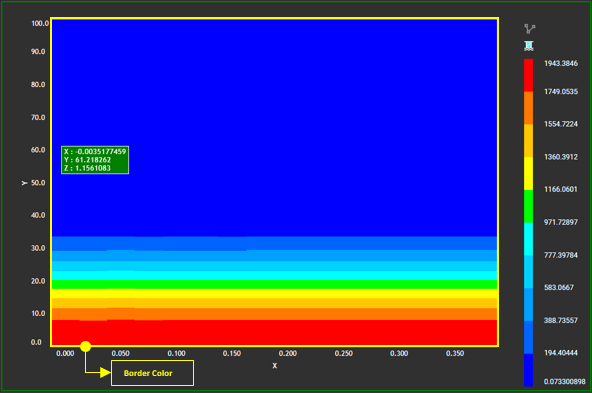The image size is (592, 393).
Task: Click the red contour band in the plot
Action: pos(274,332)
